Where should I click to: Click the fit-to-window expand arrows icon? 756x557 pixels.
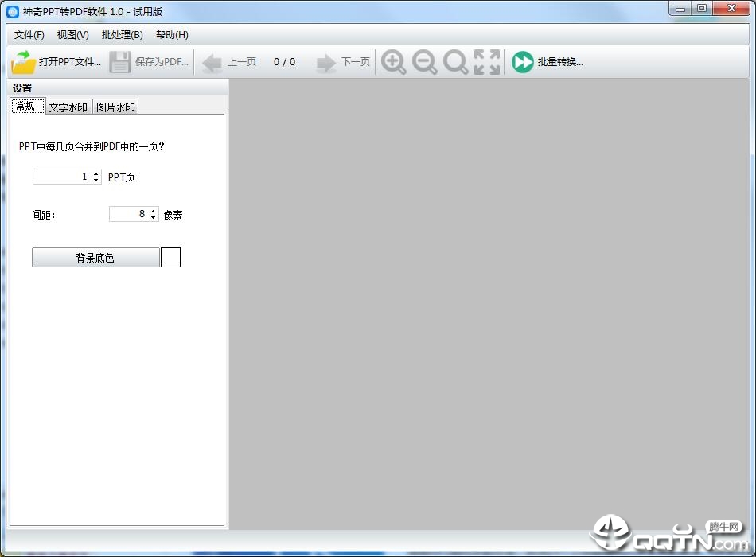pyautogui.click(x=486, y=62)
